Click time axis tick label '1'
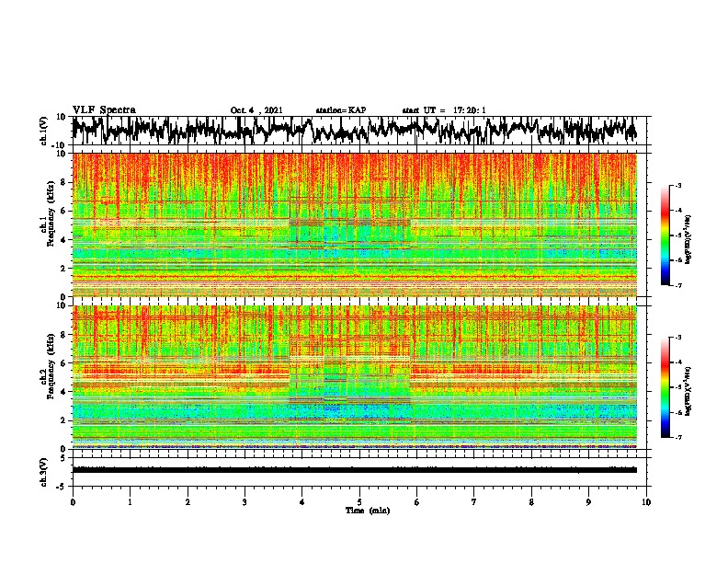Image resolution: width=728 pixels, height=563 pixels. (x=130, y=501)
